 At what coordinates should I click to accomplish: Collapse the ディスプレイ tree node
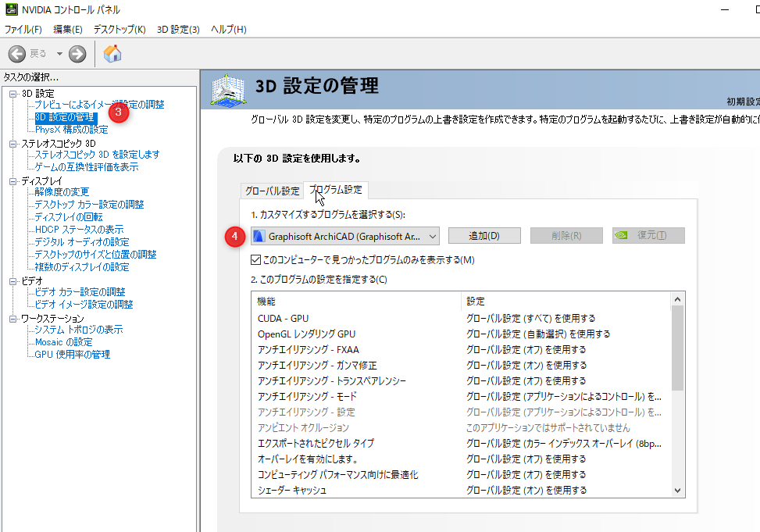[13, 181]
